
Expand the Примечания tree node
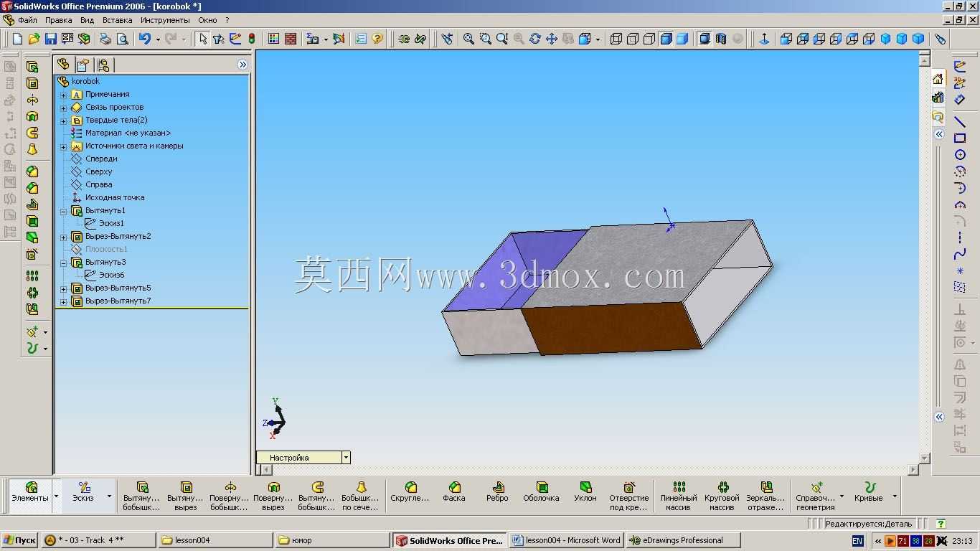[64, 95]
